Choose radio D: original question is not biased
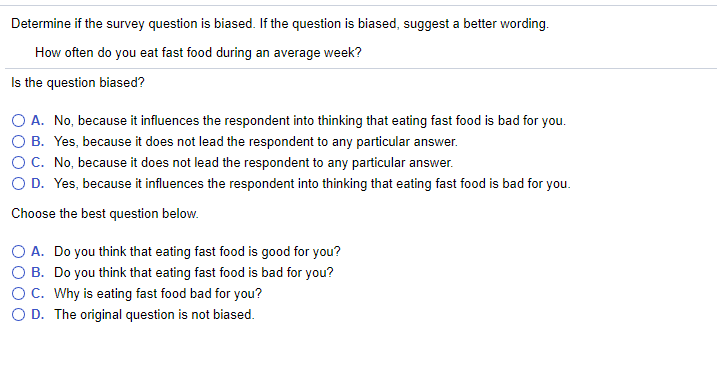The width and height of the screenshot is (717, 390). coord(18,315)
